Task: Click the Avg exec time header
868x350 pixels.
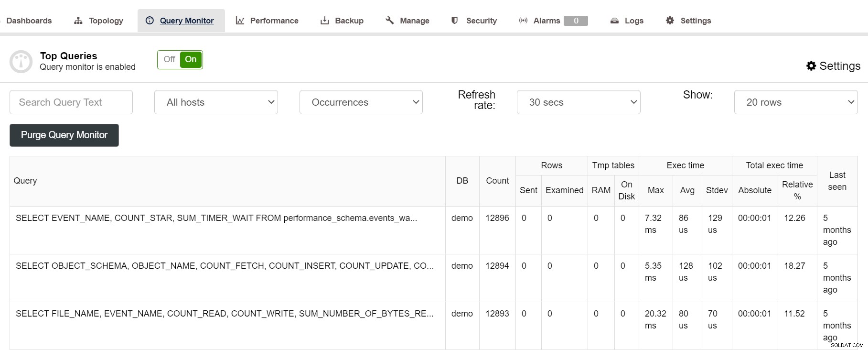Action: pos(687,190)
